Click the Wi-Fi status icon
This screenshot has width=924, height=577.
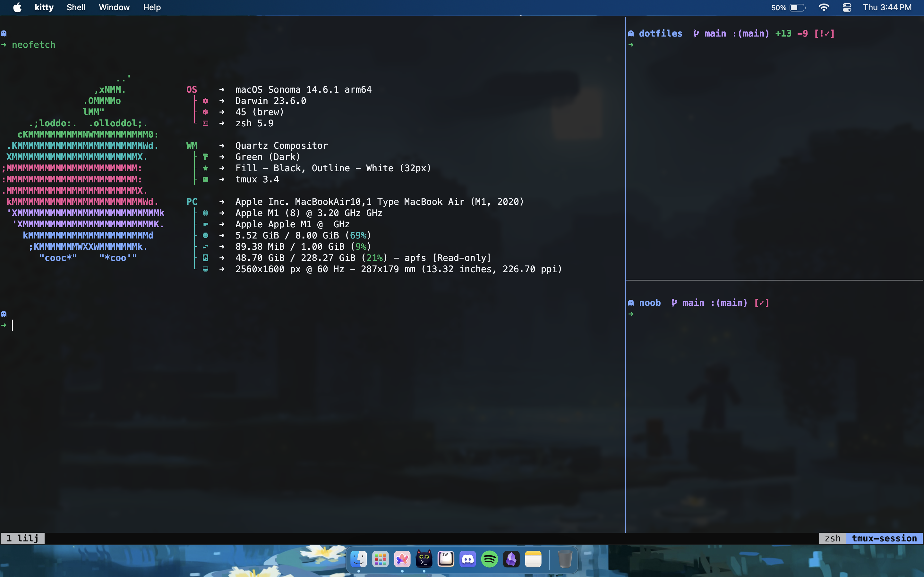click(x=824, y=8)
